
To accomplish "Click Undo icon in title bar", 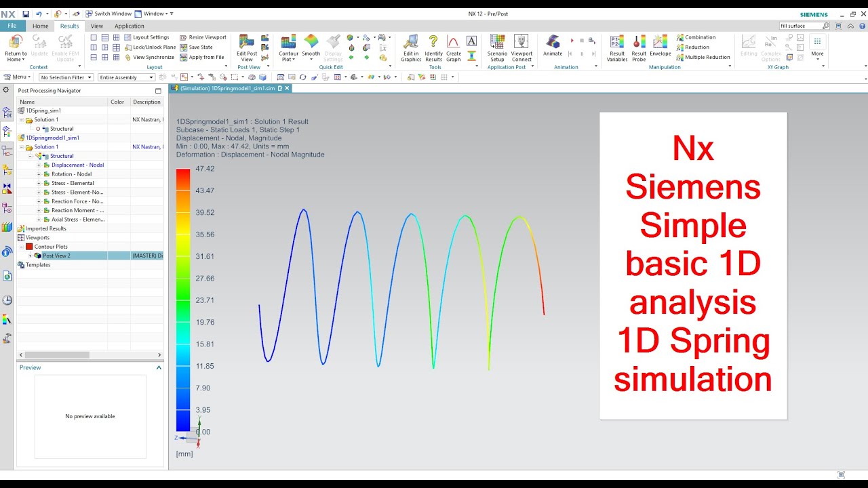I will coord(39,14).
